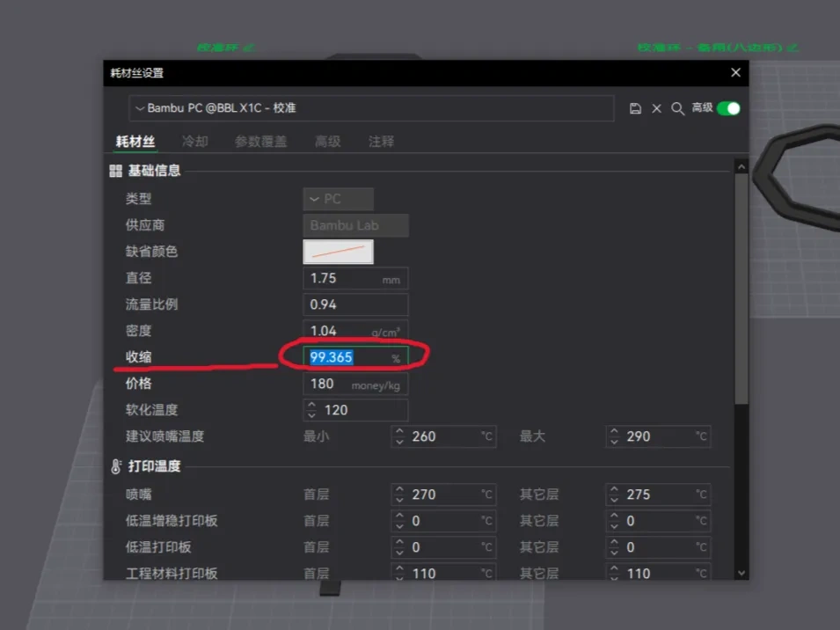Adjust 喷嘴 首层 270 temperature stepper
Screen dimensions: 840x630
tap(399, 494)
